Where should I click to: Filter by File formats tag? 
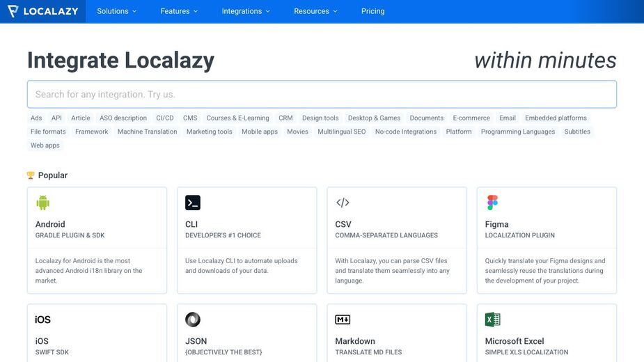pyautogui.click(x=48, y=132)
